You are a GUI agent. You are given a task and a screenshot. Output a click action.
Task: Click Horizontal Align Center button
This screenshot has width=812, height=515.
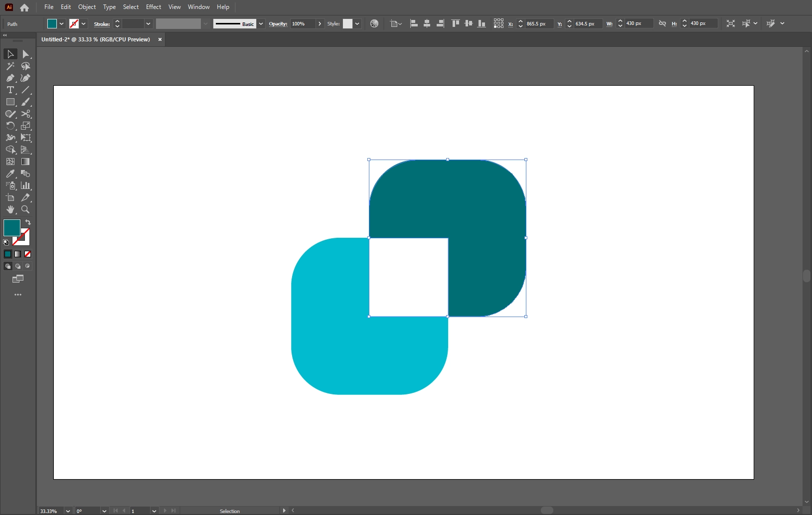[427, 23]
